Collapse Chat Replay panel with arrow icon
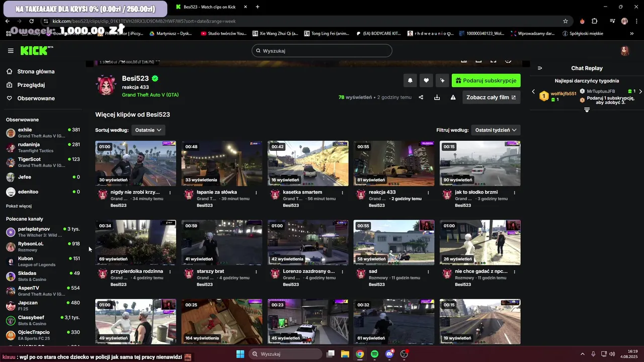Viewport: 644px width, 362px height. (x=540, y=68)
